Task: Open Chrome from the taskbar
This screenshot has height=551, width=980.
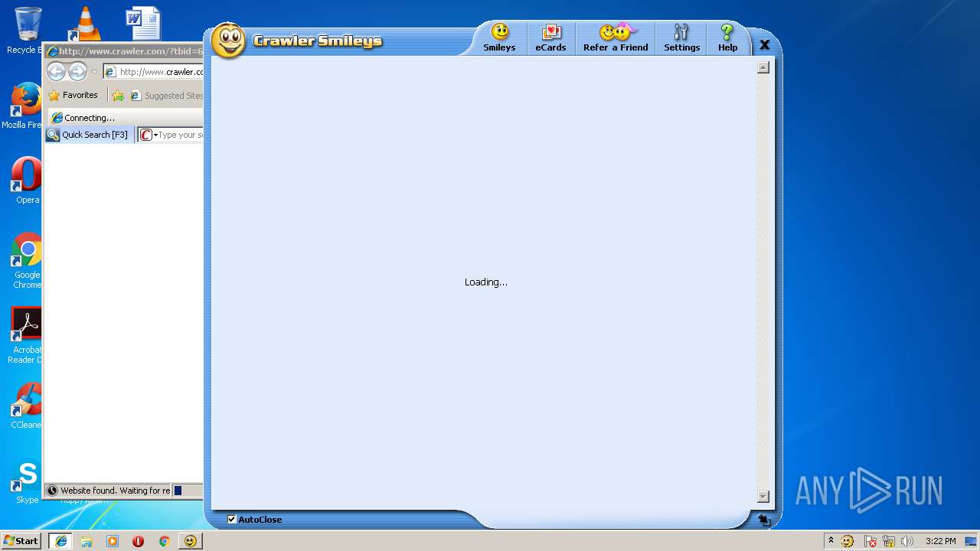Action: coord(164,541)
